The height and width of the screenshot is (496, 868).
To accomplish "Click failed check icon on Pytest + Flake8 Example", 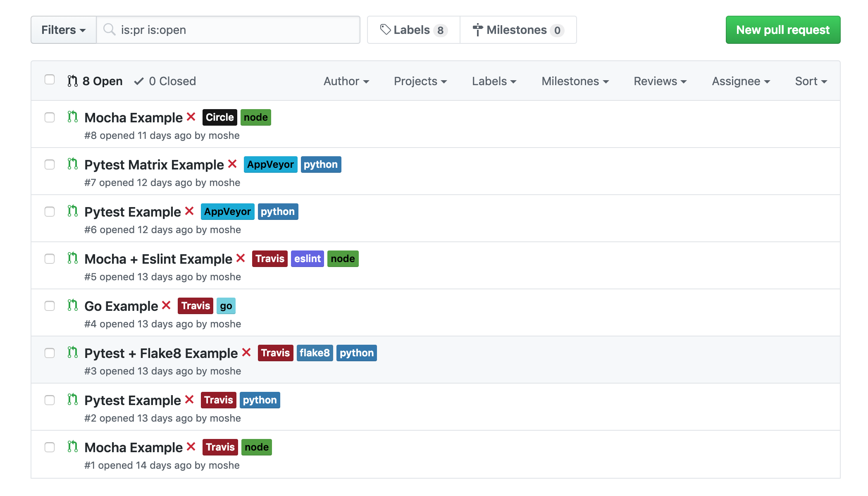I will coord(246,353).
